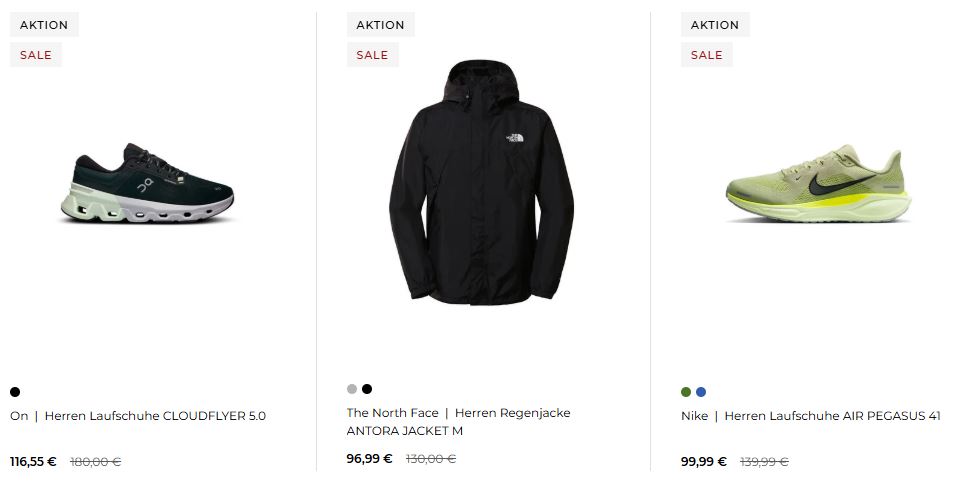Click the 96,99 € price of Antora jacket
The image size is (955, 486).
(369, 459)
